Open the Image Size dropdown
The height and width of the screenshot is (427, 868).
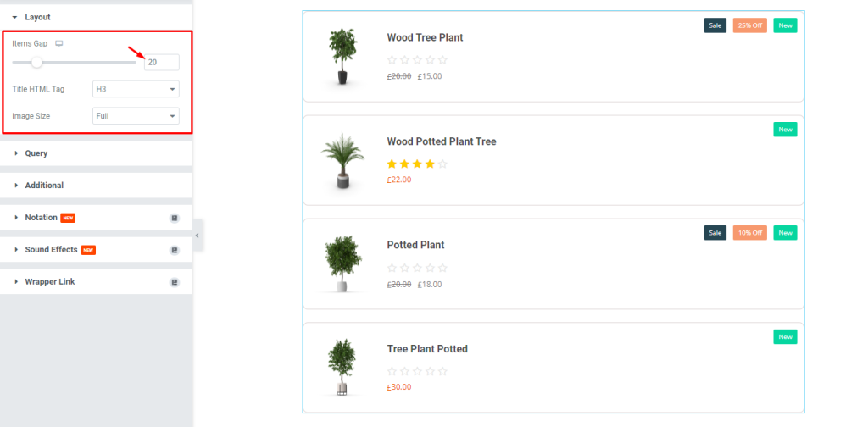[x=136, y=116]
